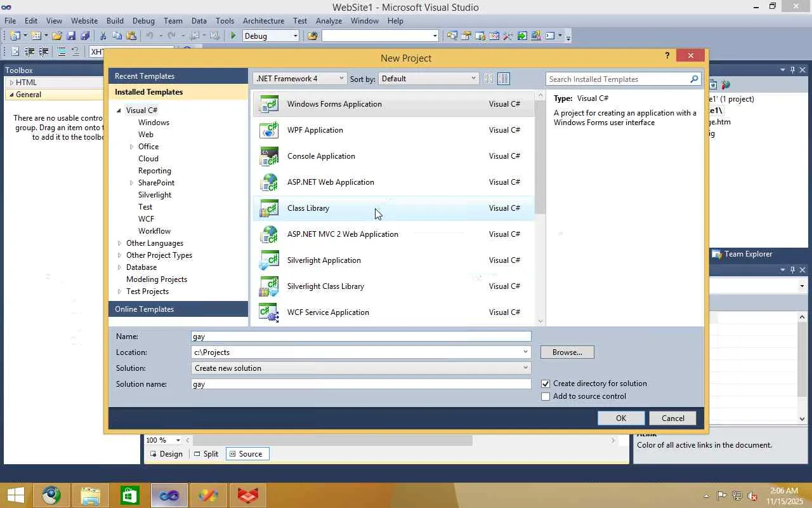This screenshot has height=508, width=812.
Task: Expand the Other Languages tree node
Action: click(x=120, y=243)
